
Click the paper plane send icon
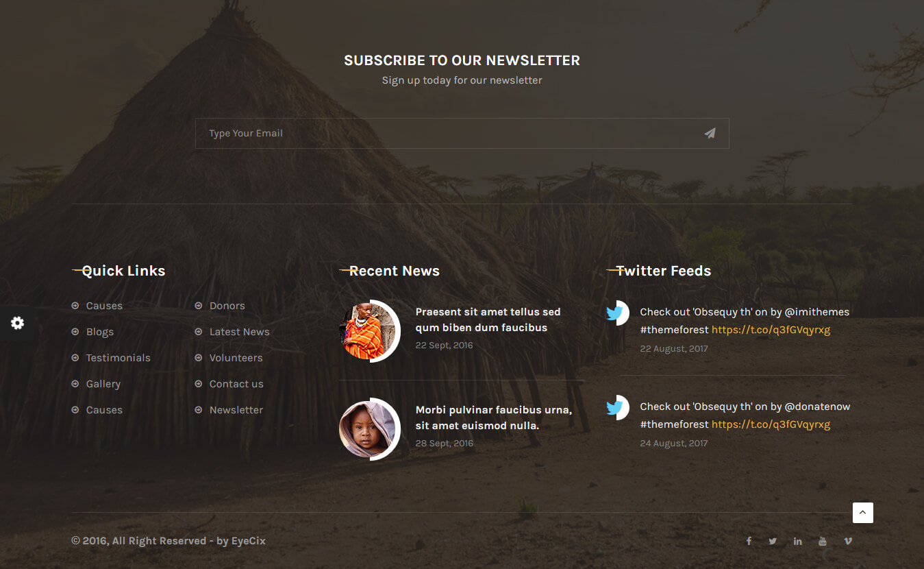tap(710, 134)
